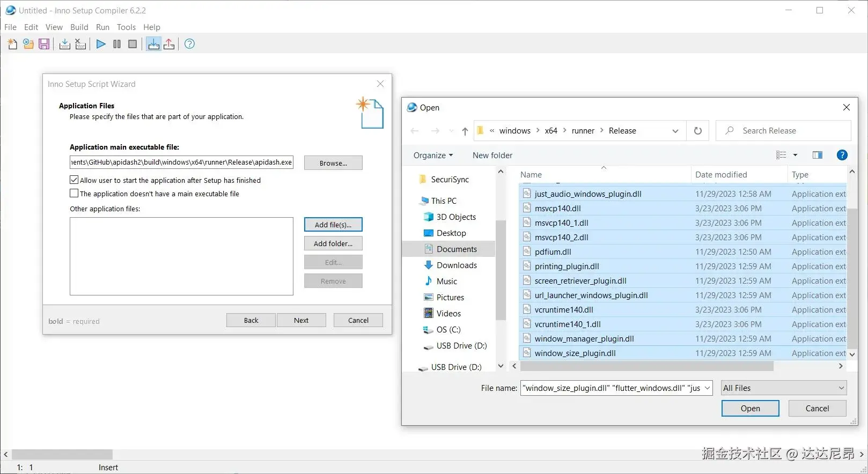Open the View menu
Viewport: 868px width, 474px height.
pyautogui.click(x=54, y=27)
